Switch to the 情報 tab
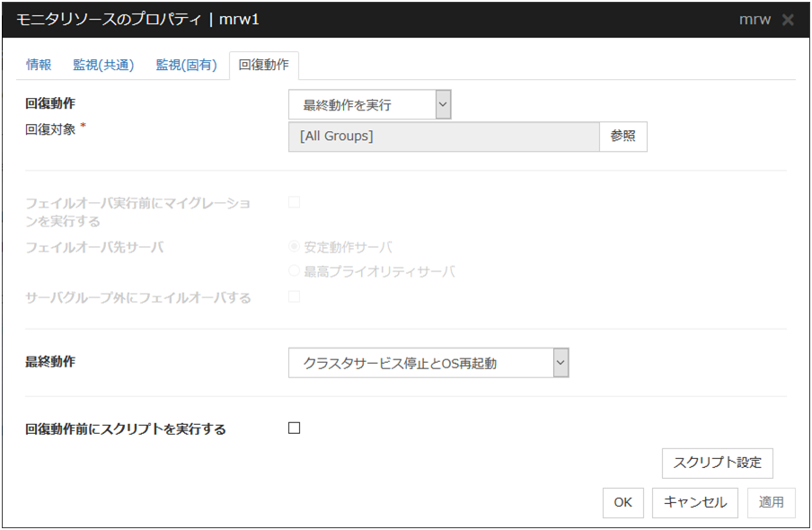 39,66
